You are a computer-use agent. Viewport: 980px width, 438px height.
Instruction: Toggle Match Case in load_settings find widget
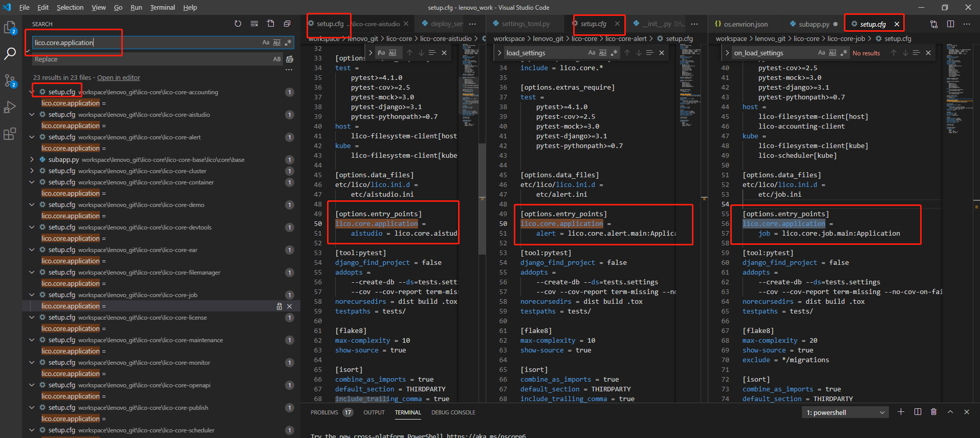(x=592, y=53)
